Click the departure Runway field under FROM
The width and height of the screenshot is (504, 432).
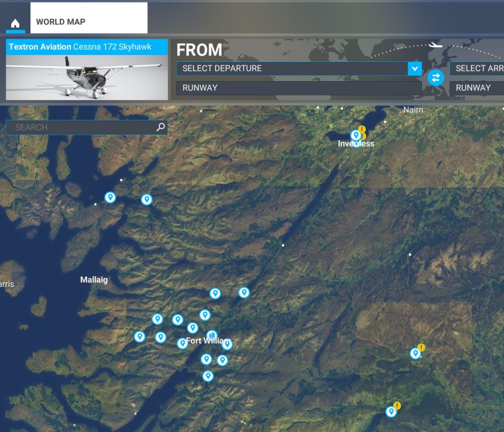[298, 88]
